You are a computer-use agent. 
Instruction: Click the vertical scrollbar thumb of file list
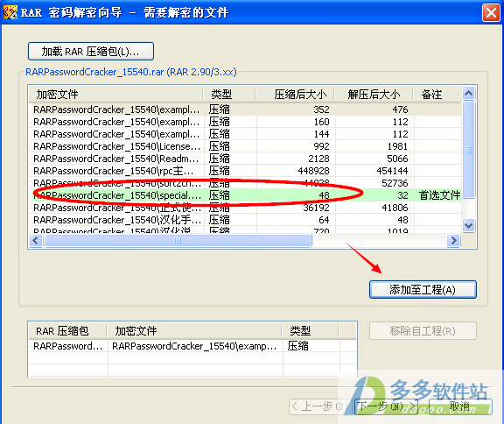click(x=469, y=150)
